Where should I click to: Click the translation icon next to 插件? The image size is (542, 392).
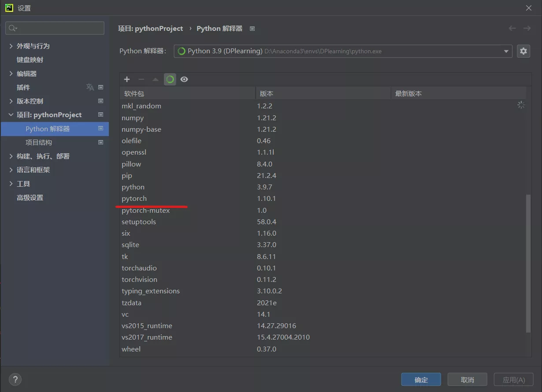coord(90,87)
